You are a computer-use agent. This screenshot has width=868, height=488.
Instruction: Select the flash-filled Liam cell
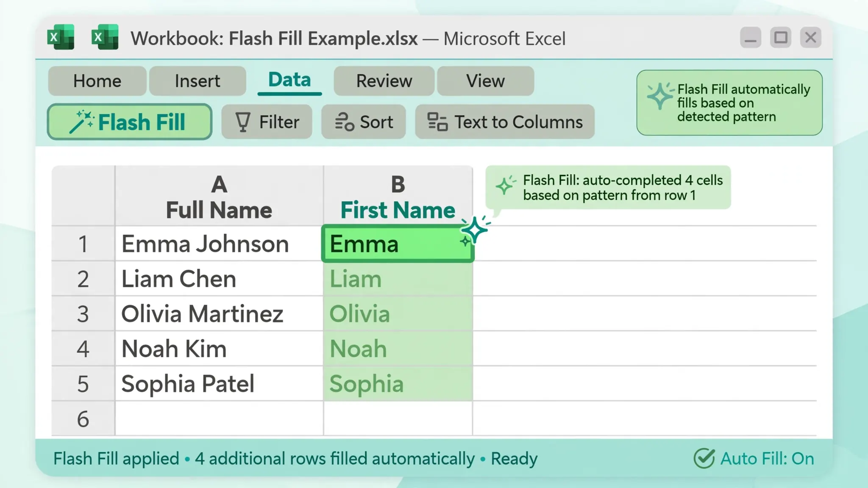click(398, 279)
